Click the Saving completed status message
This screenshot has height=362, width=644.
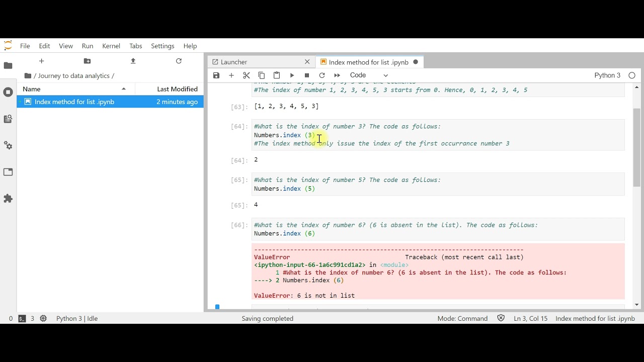click(x=268, y=318)
